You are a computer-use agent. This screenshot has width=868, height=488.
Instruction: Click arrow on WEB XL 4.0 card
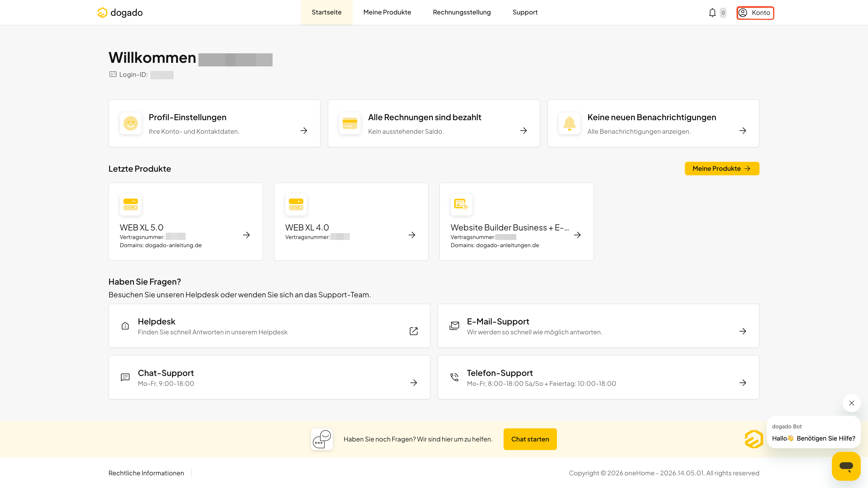pyautogui.click(x=412, y=235)
